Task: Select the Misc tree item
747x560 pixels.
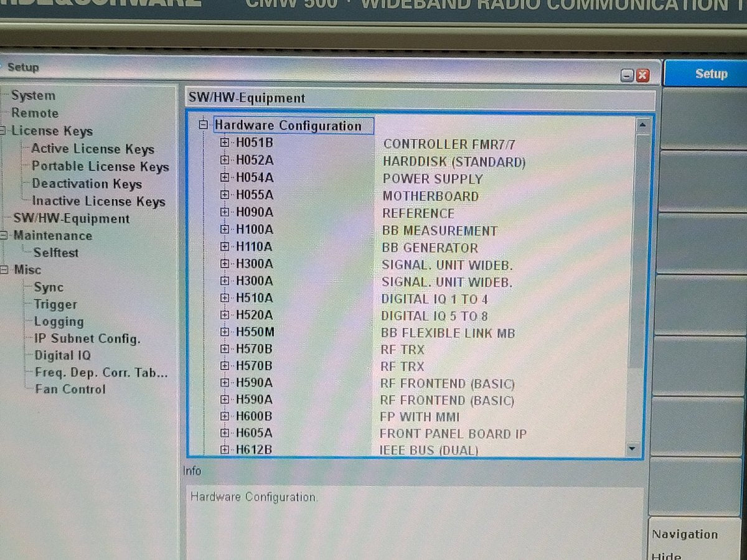Action: pyautogui.click(x=27, y=270)
